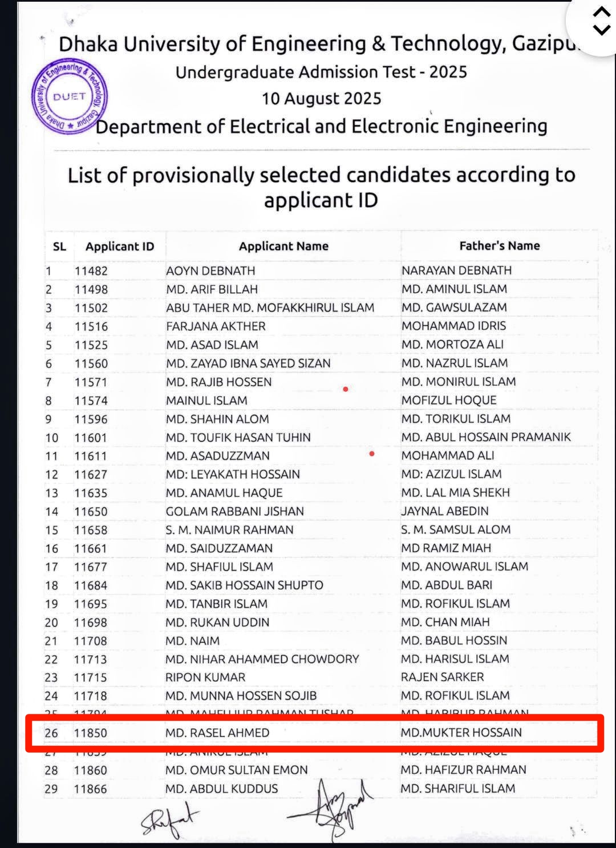Click the Applicant ID column header
This screenshot has width=616, height=848.
(120, 247)
